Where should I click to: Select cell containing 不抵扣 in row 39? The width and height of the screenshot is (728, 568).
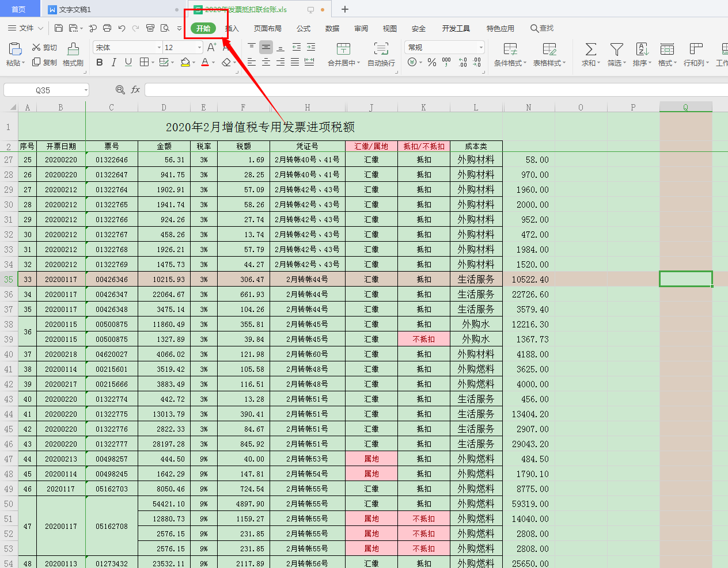pyautogui.click(x=423, y=339)
